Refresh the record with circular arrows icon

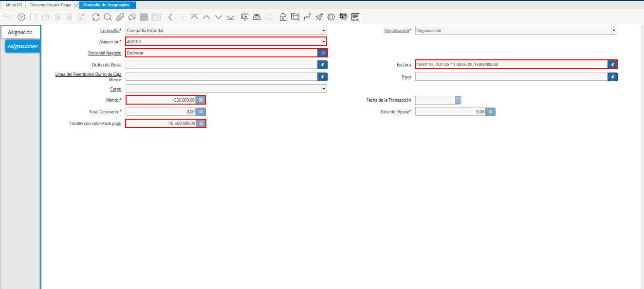(95, 17)
